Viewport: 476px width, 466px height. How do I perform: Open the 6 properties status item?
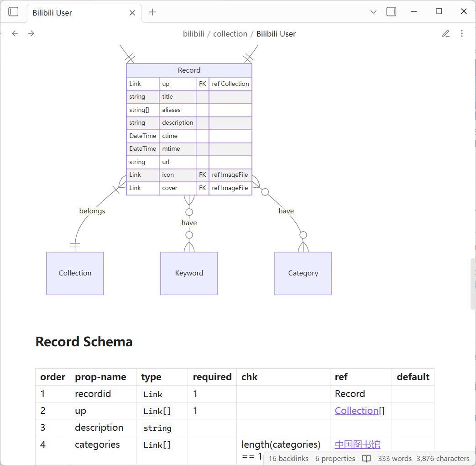(x=335, y=459)
